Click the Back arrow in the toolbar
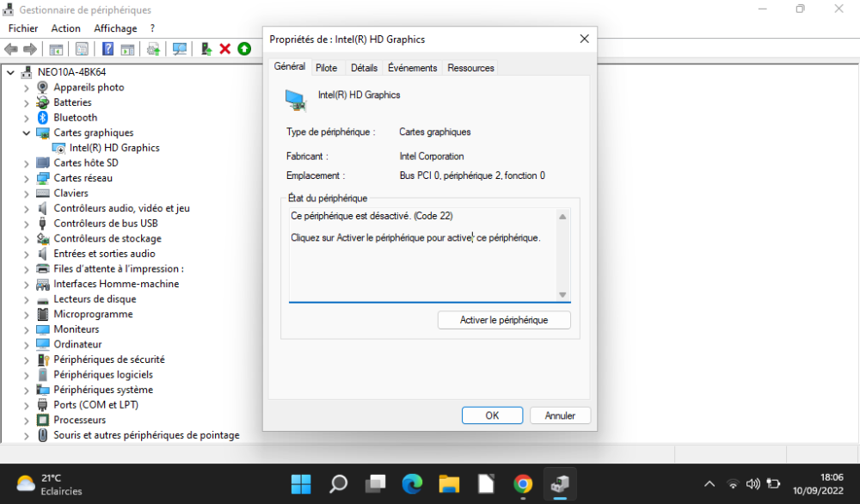This screenshot has width=860, height=504. click(11, 49)
